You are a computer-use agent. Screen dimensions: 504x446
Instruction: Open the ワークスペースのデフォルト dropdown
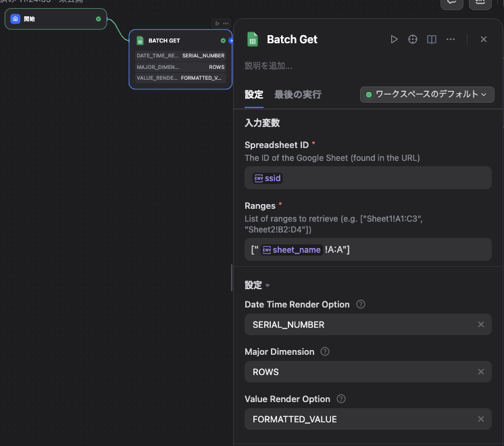(427, 95)
